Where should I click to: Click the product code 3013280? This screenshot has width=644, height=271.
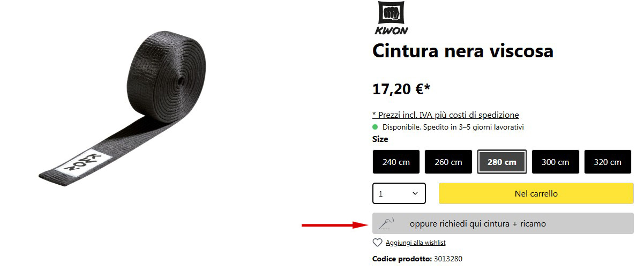pyautogui.click(x=448, y=259)
